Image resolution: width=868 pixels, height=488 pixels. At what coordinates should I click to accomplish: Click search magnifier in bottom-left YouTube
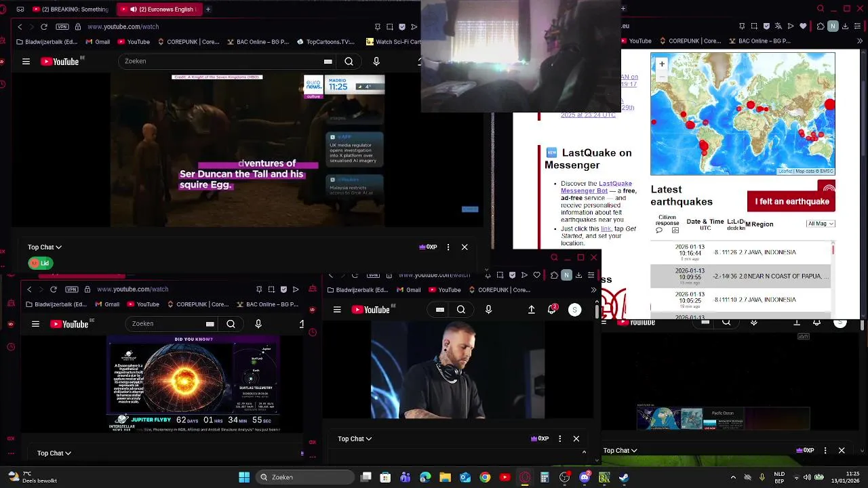[x=231, y=324]
